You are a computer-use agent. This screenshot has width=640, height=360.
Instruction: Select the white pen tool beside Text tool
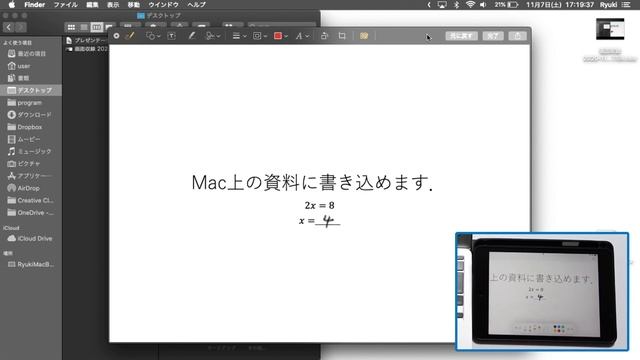pos(191,36)
